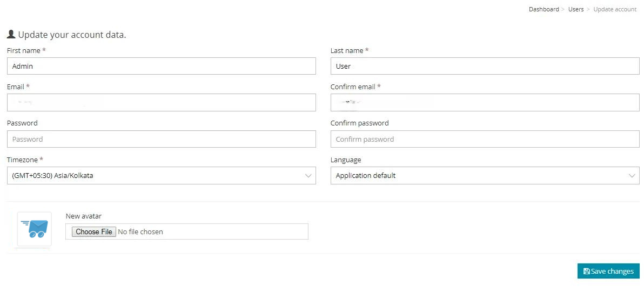644x291 pixels.
Task: Focus the Password input box
Action: [161, 139]
